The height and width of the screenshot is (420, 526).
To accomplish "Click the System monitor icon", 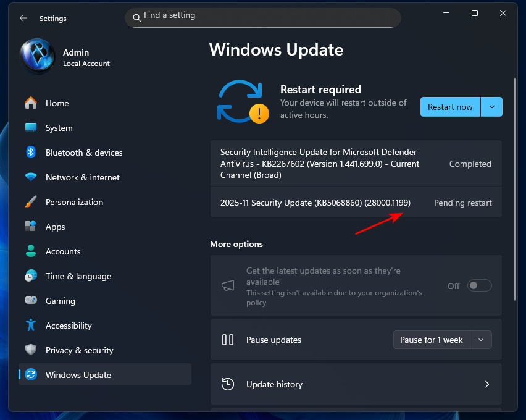I will (31, 128).
